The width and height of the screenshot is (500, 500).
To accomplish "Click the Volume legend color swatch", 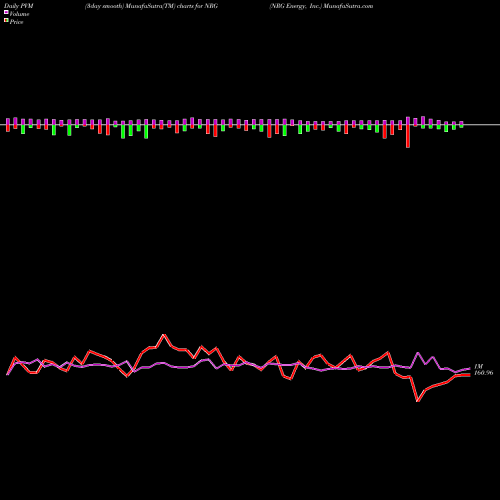I will [6, 12].
